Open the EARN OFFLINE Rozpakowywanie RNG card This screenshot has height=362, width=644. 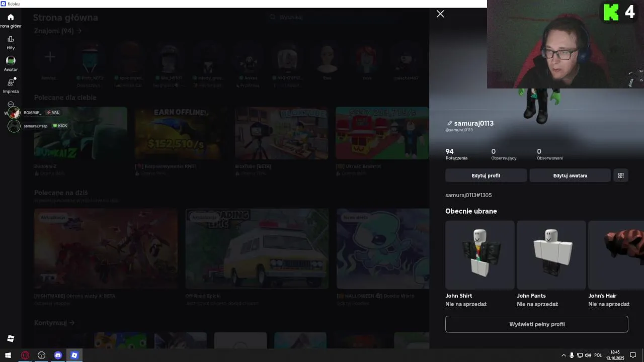pyautogui.click(x=181, y=141)
